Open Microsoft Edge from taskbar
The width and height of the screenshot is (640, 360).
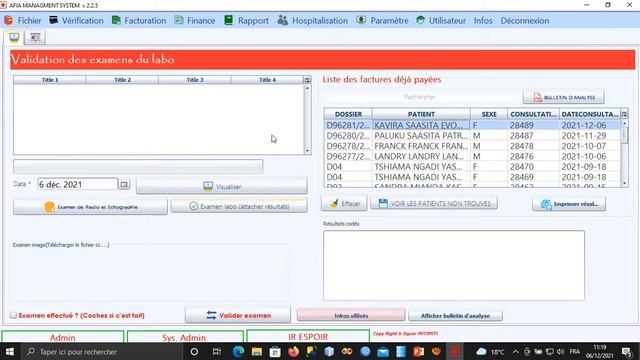pos(238,351)
